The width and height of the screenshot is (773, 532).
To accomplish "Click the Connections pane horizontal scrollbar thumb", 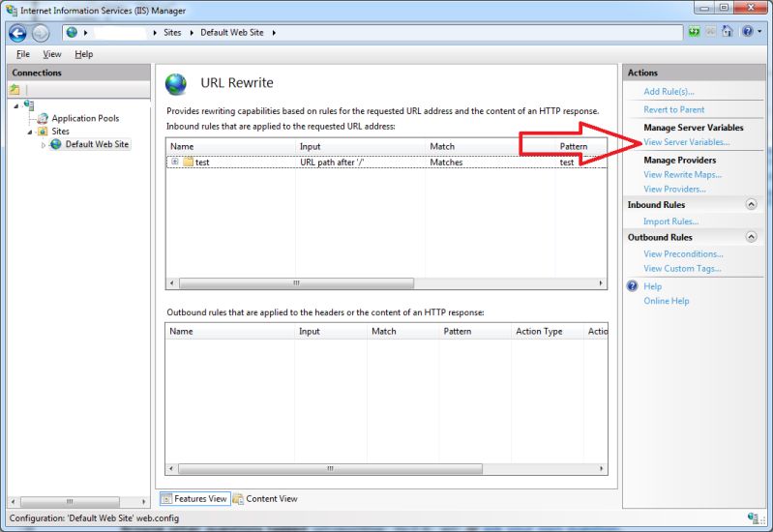I will click(x=70, y=502).
